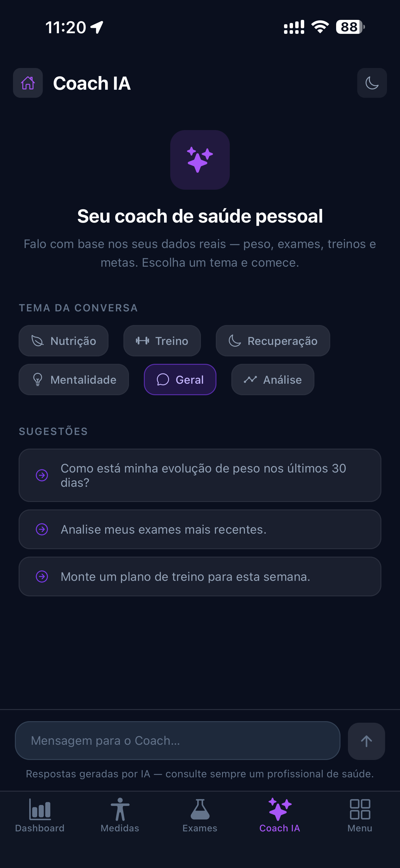Tap the purple sparkles coach icon
The height and width of the screenshot is (868, 400).
pos(200,160)
